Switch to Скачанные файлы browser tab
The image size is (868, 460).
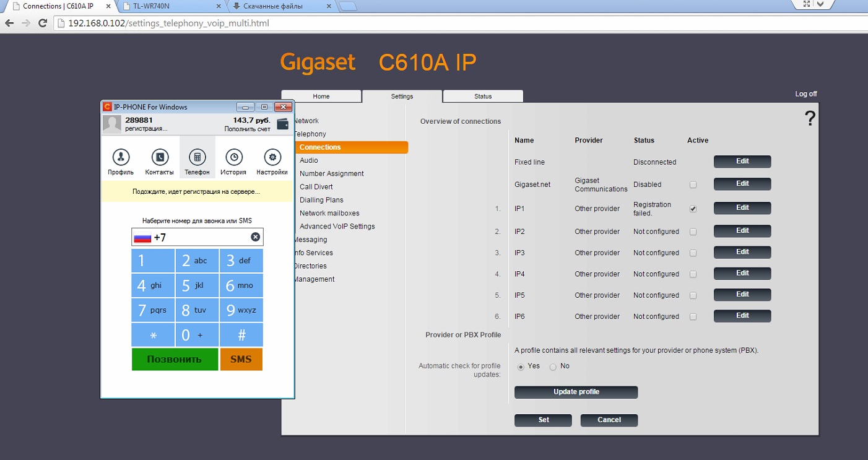[282, 6]
